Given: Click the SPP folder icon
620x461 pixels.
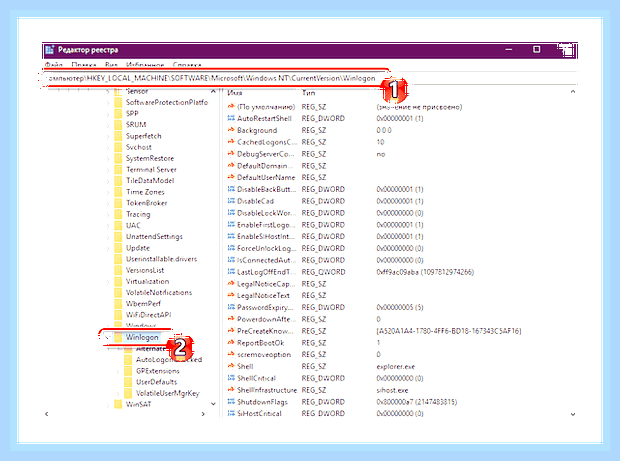Looking at the screenshot, I should [118, 113].
